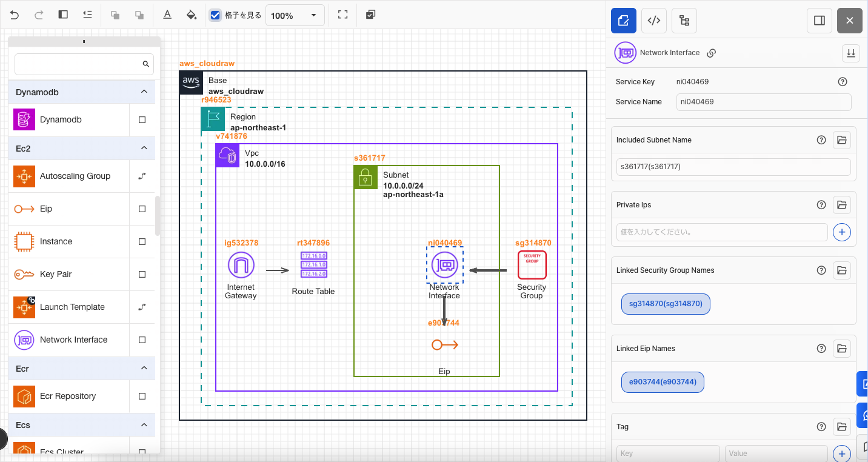The height and width of the screenshot is (462, 868).
Task: Browse folder for Linked Security Group Names
Action: pos(842,270)
